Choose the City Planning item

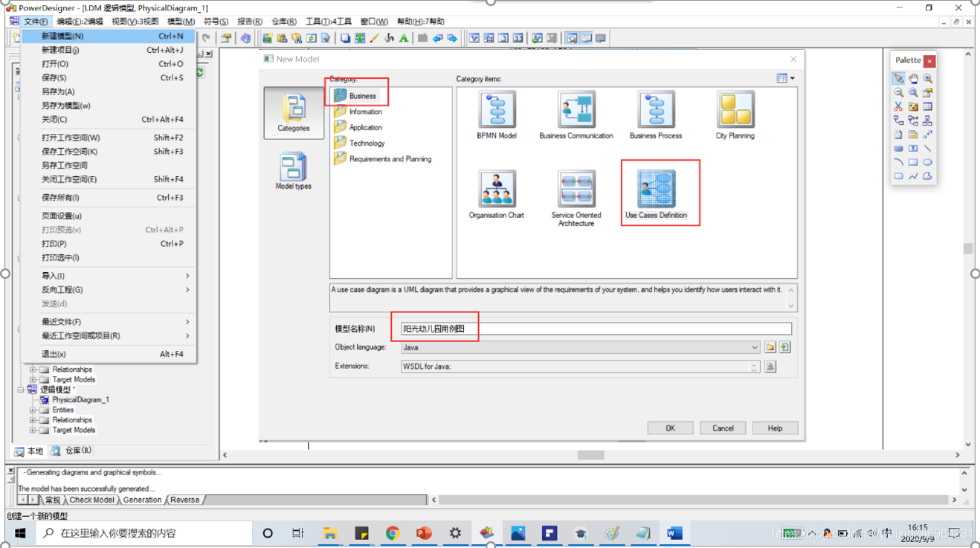[x=735, y=115]
